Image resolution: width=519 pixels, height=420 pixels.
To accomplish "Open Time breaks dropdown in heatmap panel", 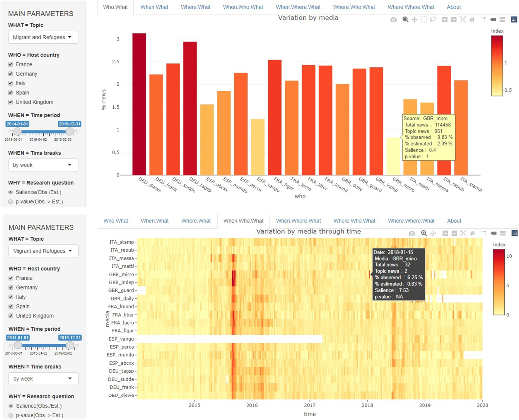I will click(43, 379).
